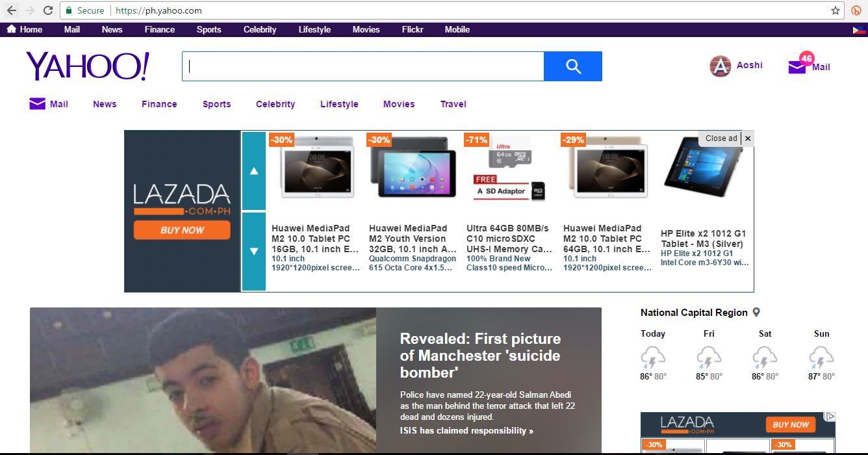Viewport: 868px width, 455px height.
Task: Click 'ISIS has claimed responsibility' link
Action: 466,430
